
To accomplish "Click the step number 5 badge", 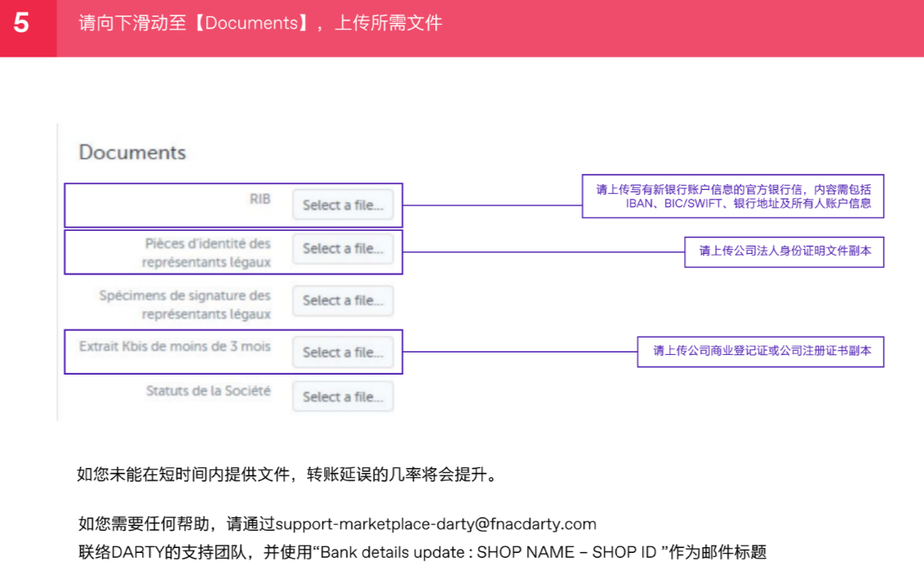I will point(22,21).
